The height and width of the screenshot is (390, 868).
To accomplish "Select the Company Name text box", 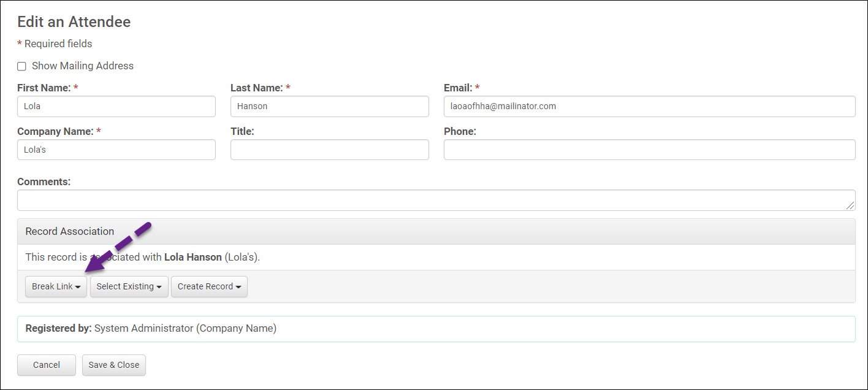I will tap(116, 150).
